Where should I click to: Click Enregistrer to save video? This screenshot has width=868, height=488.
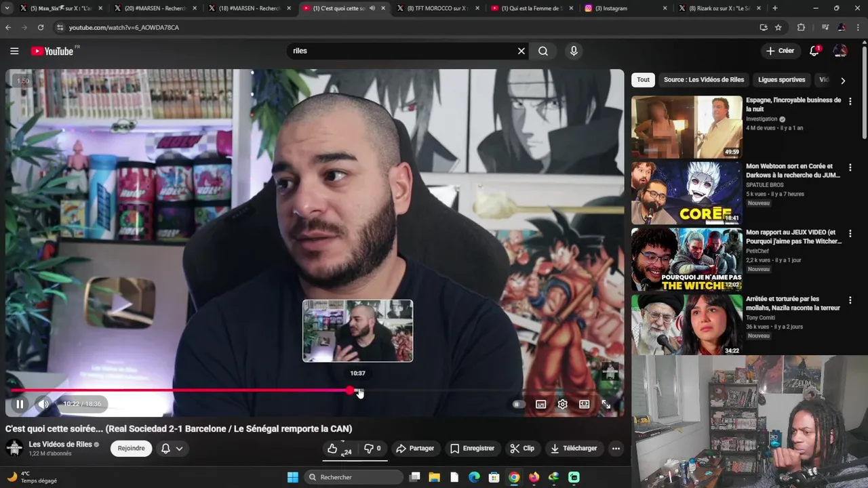(472, 448)
